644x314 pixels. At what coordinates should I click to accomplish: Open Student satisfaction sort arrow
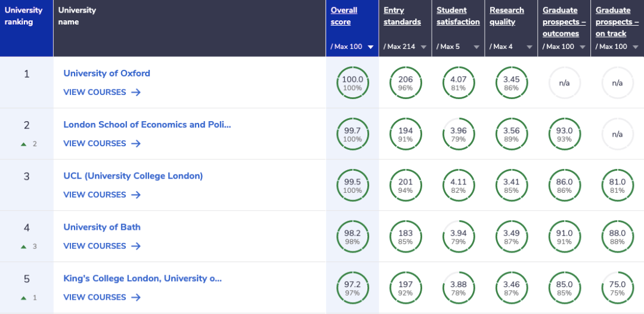pyautogui.click(x=476, y=47)
